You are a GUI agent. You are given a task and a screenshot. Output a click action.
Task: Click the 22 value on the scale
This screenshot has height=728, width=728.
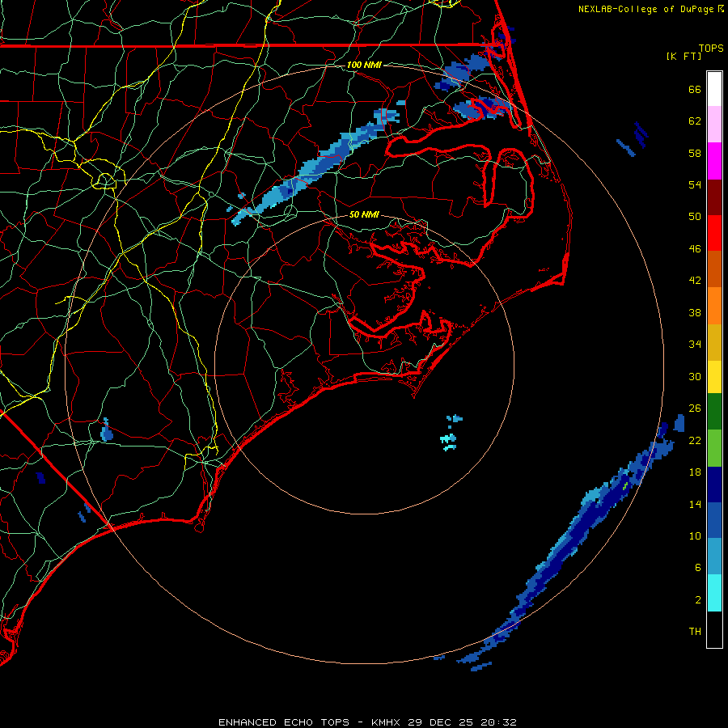(x=695, y=440)
